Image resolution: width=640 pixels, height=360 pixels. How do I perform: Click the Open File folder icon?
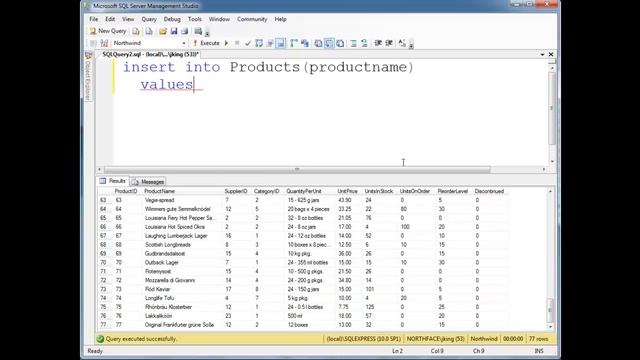(163, 31)
